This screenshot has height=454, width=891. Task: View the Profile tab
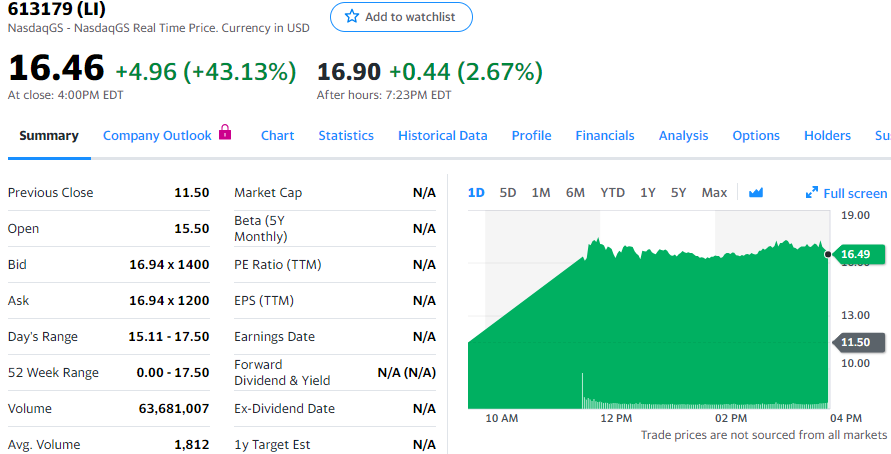pyautogui.click(x=531, y=136)
